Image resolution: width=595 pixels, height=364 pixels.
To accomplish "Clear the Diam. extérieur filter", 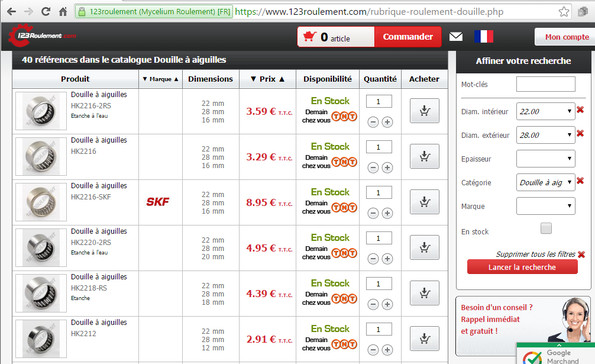I will (580, 133).
